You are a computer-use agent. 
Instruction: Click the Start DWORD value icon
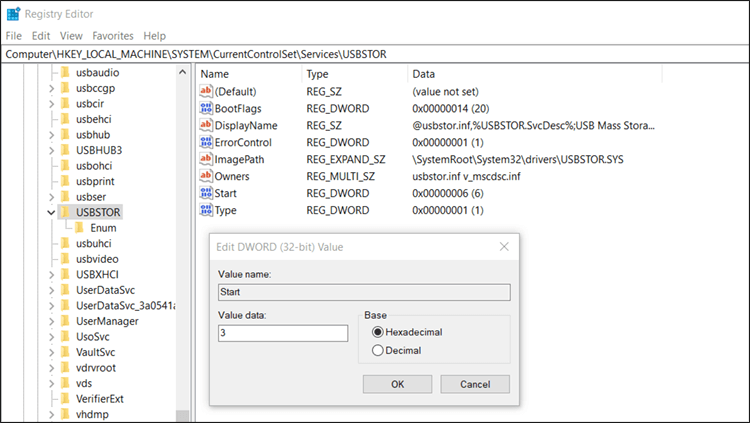coord(206,193)
